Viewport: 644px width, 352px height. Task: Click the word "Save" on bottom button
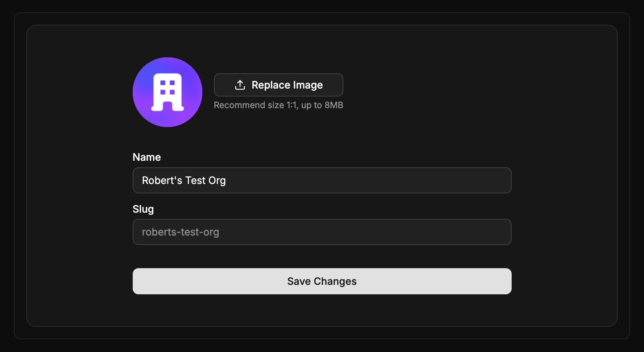(299, 281)
